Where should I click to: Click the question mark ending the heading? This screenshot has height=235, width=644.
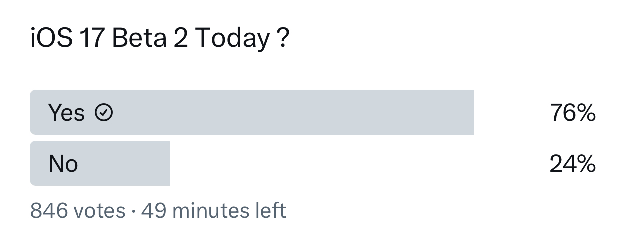coord(282,39)
